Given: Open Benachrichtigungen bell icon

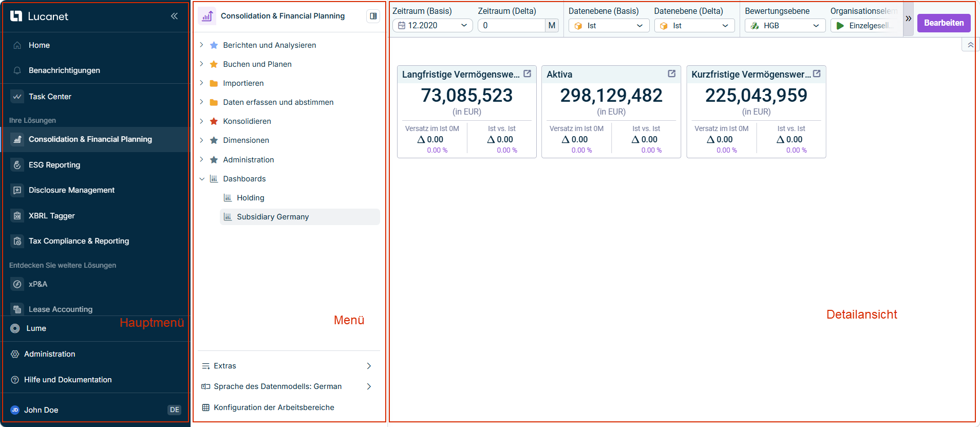Looking at the screenshot, I should [x=17, y=70].
